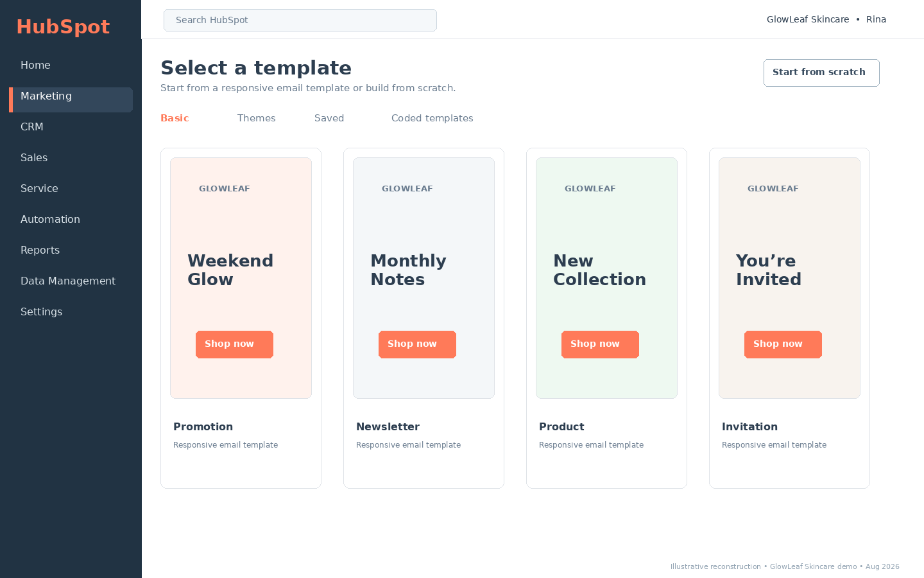Click the subtitle about responsive email templates
This screenshot has height=578, width=924.
pos(308,88)
